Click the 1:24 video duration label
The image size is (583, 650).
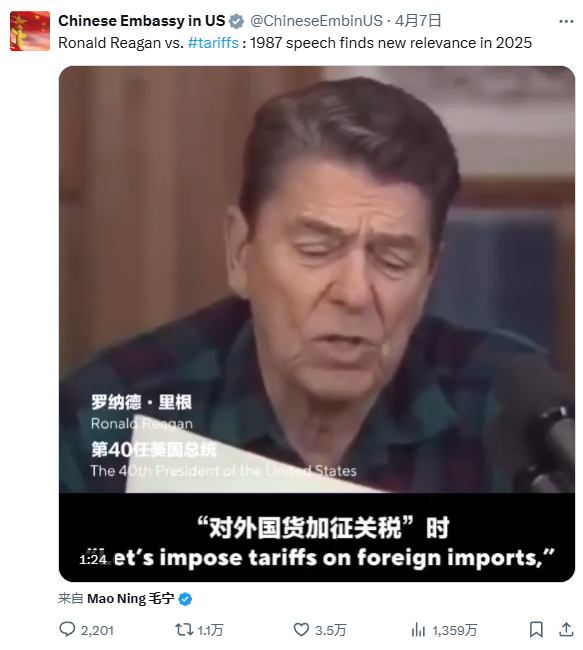pyautogui.click(x=93, y=560)
